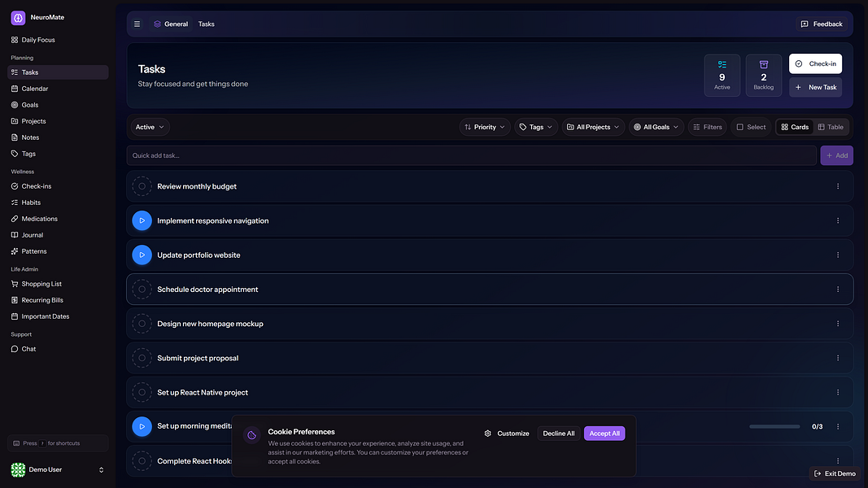The height and width of the screenshot is (488, 868).
Task: Customize cookie preferences
Action: 507,434
